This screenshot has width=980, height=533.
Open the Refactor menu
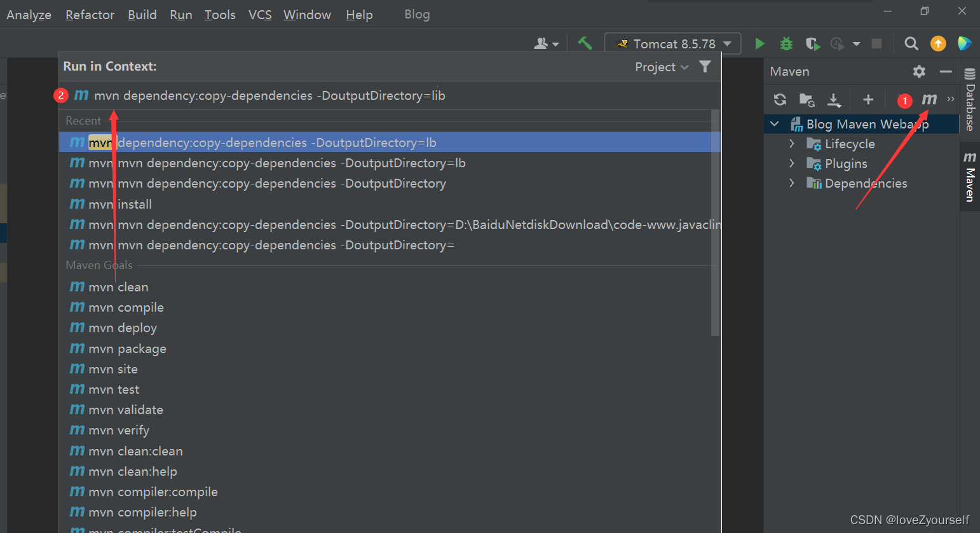[x=90, y=15]
